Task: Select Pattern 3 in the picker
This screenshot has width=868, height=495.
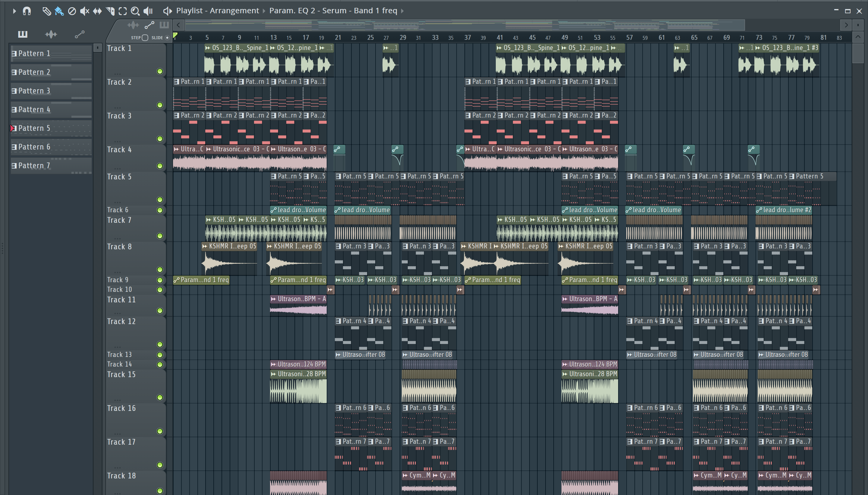Action: (51, 91)
